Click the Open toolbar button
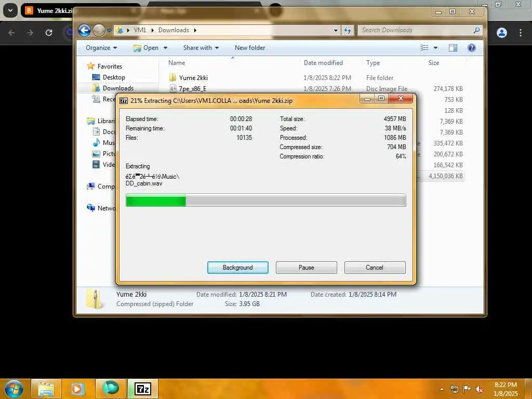The width and height of the screenshot is (532, 399). [146, 48]
